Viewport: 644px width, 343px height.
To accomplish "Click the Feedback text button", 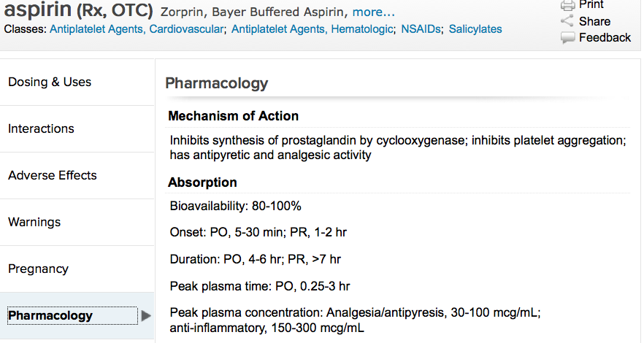I will tap(605, 37).
